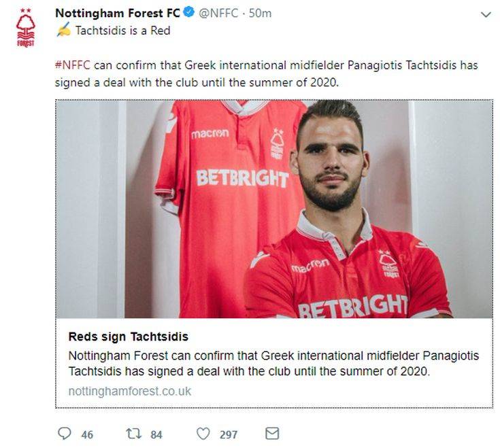Click the envelope direct message icon
The width and height of the screenshot is (500, 448).
click(272, 434)
